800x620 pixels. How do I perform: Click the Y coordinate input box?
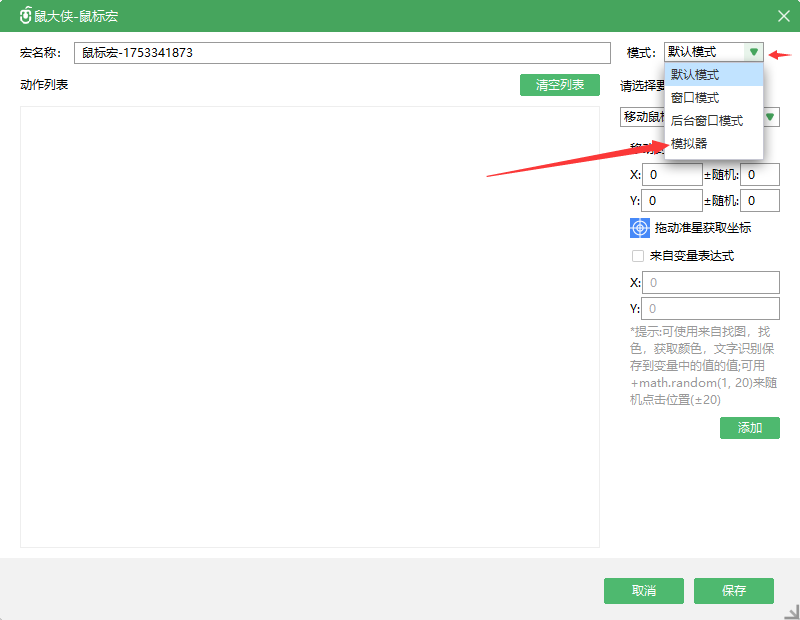(672, 201)
